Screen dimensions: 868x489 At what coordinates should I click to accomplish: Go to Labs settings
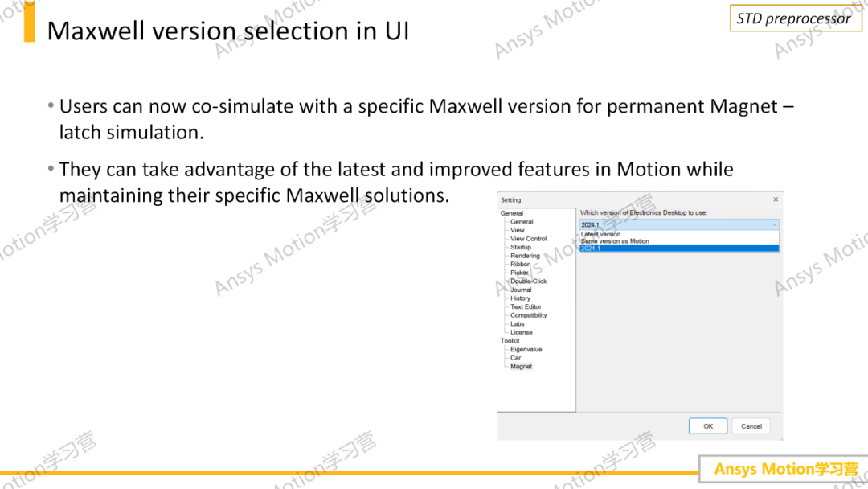(517, 324)
